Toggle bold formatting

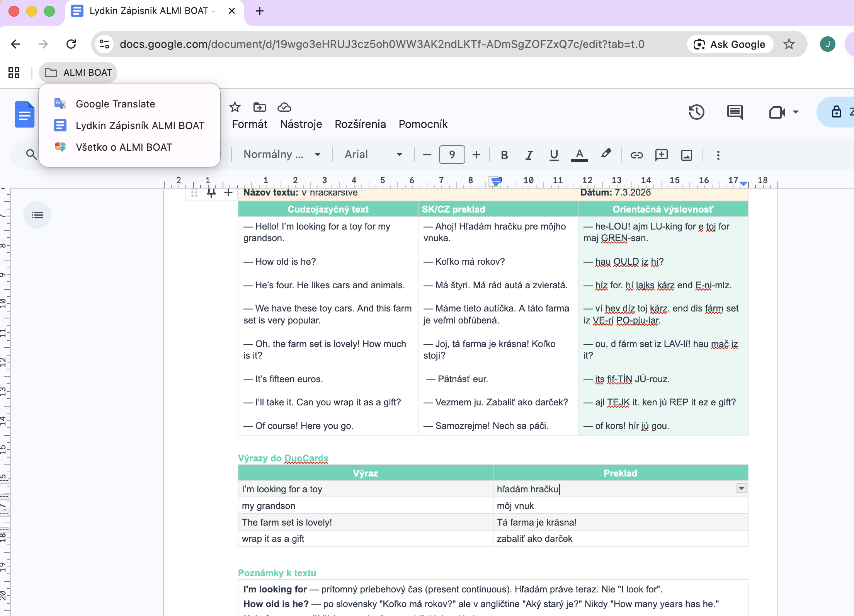(504, 155)
